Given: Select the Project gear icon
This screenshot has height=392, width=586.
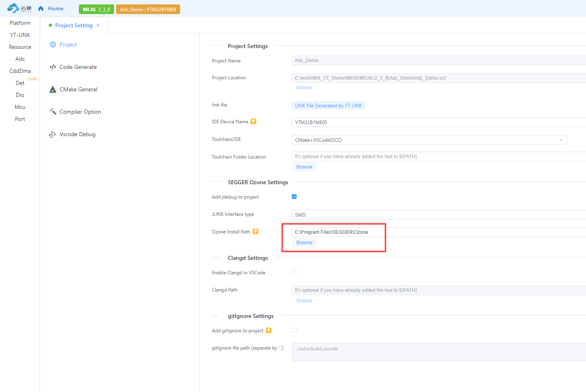Looking at the screenshot, I should [x=53, y=44].
